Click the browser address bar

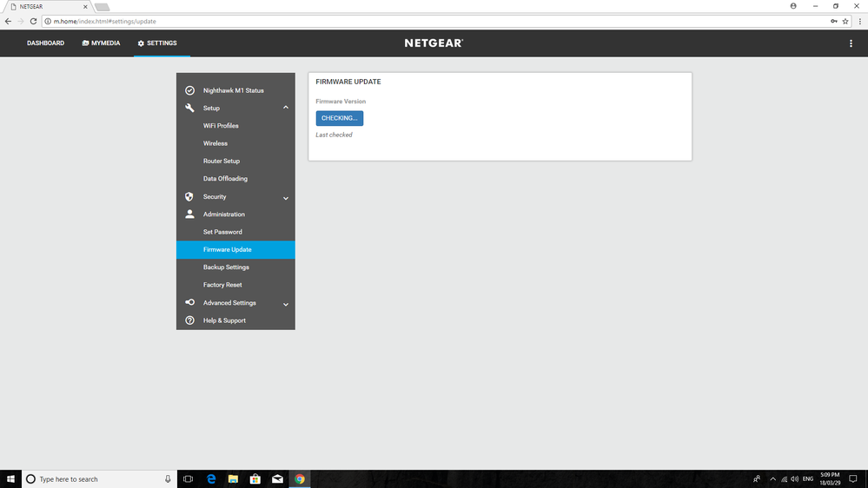point(434,21)
